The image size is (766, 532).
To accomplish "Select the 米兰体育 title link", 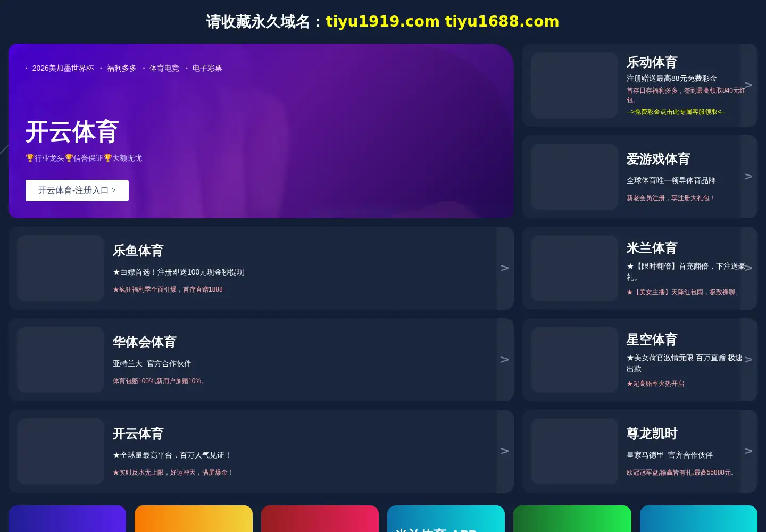I will (x=652, y=248).
